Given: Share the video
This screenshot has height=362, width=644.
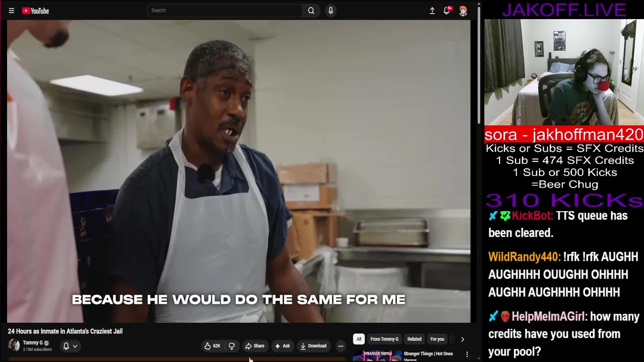Looking at the screenshot, I should tap(255, 346).
